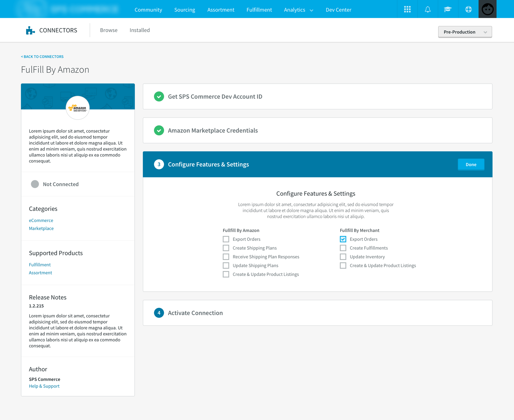Expand the Activate Connection step
This screenshot has height=420, width=514.
(x=195, y=313)
